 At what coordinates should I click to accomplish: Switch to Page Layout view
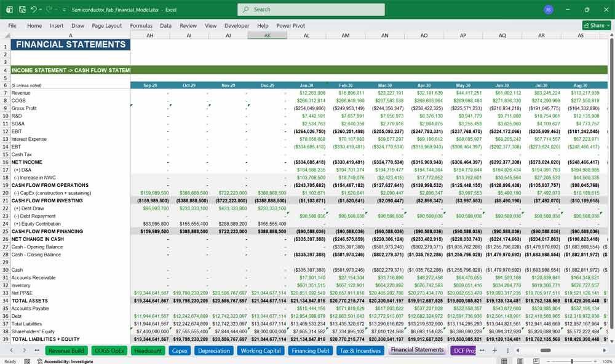tap(520, 362)
